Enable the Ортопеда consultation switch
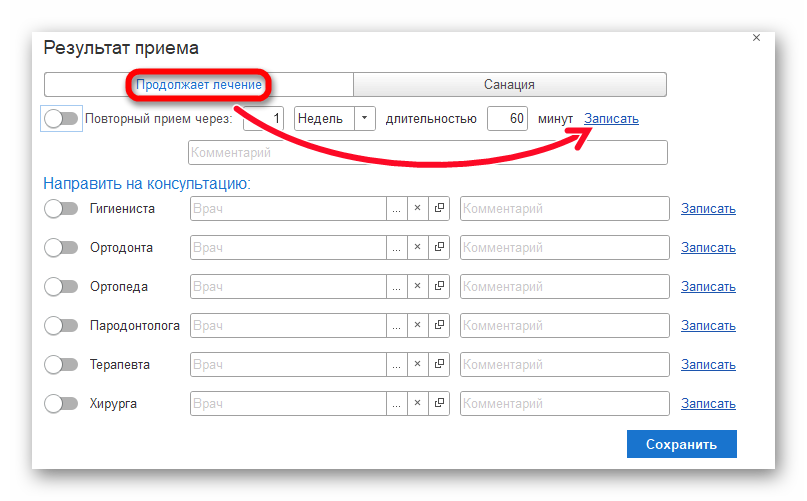The image size is (807, 501). pyautogui.click(x=61, y=287)
